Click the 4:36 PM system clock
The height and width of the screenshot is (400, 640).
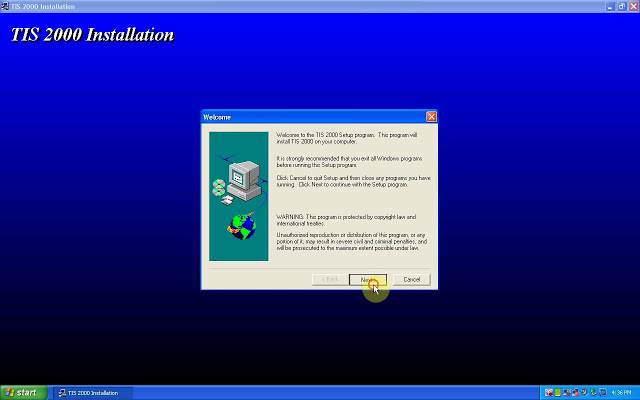[x=621, y=392]
